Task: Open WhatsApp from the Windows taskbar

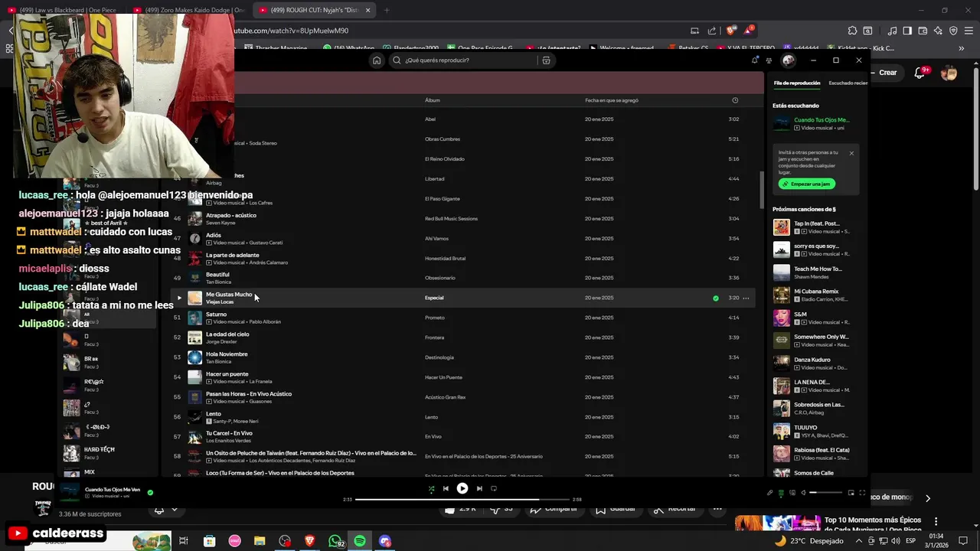Action: pyautogui.click(x=335, y=541)
